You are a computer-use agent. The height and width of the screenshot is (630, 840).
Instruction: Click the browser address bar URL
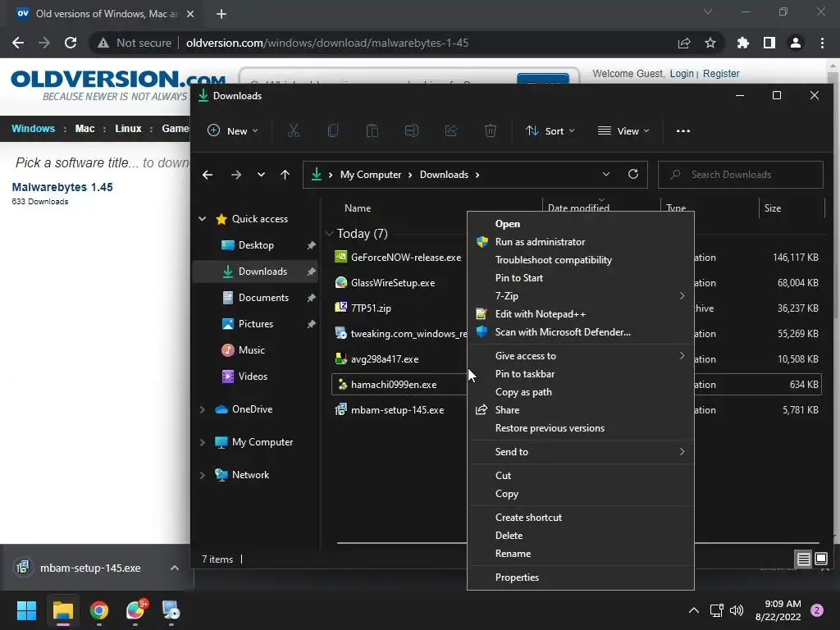[x=326, y=43]
